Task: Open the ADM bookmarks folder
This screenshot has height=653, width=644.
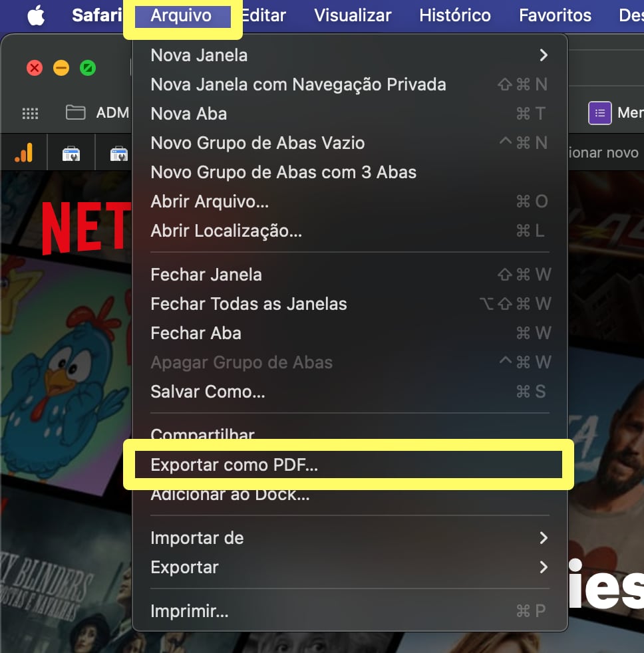Action: pos(97,113)
